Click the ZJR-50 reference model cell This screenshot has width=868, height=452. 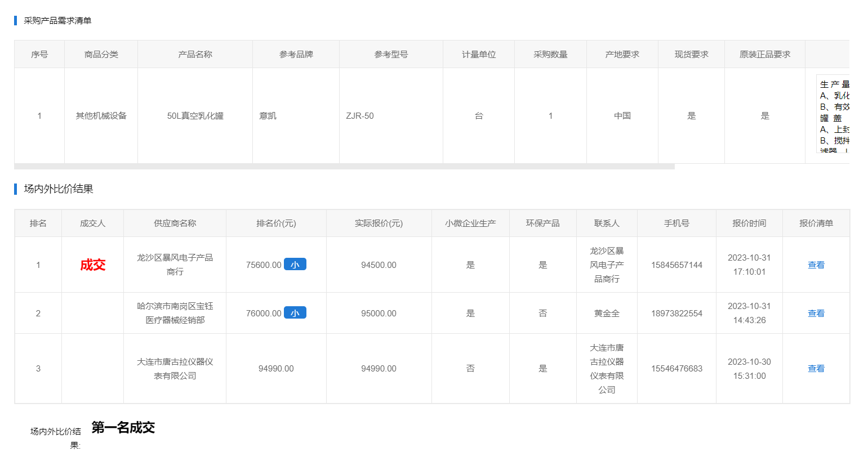[x=360, y=116]
